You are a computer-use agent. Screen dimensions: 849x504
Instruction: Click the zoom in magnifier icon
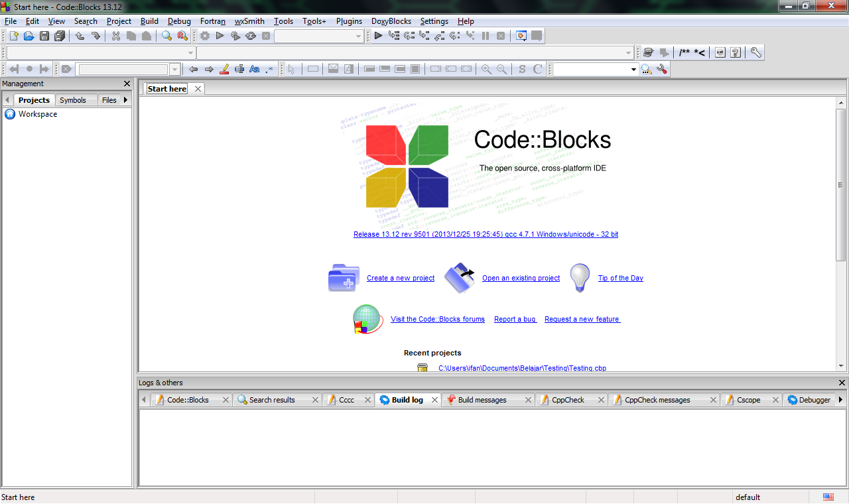(x=486, y=69)
